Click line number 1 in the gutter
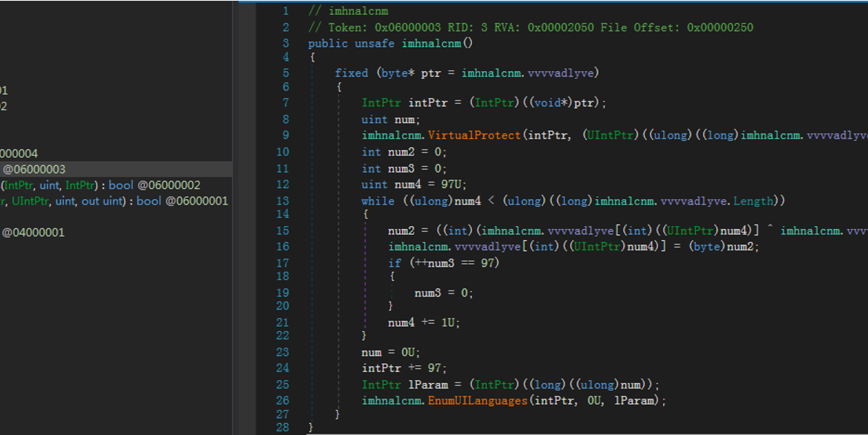 (286, 11)
